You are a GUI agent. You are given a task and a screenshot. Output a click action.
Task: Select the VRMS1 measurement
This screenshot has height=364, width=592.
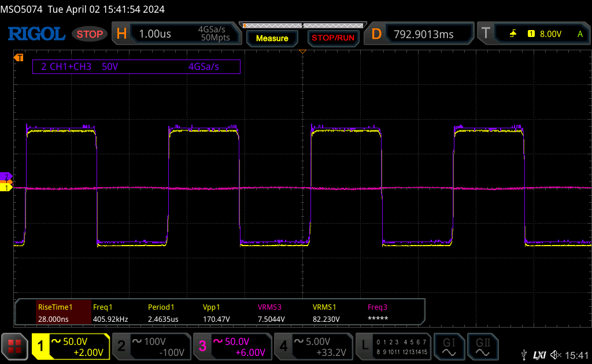pyautogui.click(x=326, y=313)
